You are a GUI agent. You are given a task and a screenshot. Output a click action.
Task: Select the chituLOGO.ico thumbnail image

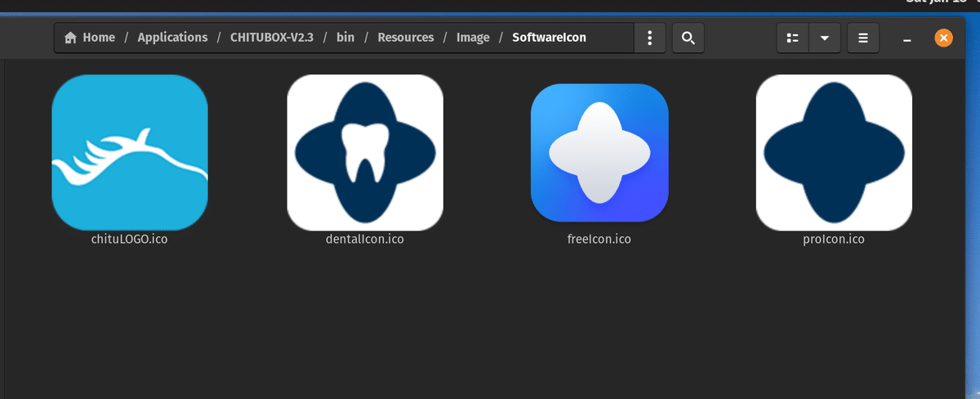click(x=130, y=152)
